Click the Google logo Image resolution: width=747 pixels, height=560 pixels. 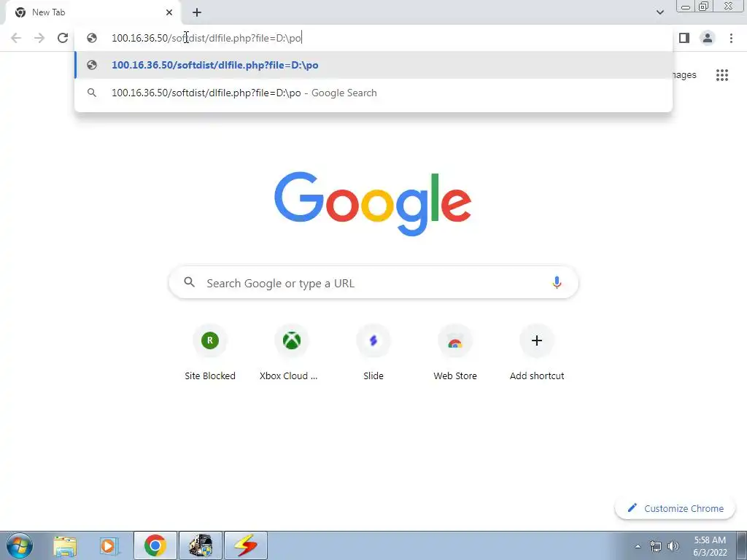coord(373,204)
